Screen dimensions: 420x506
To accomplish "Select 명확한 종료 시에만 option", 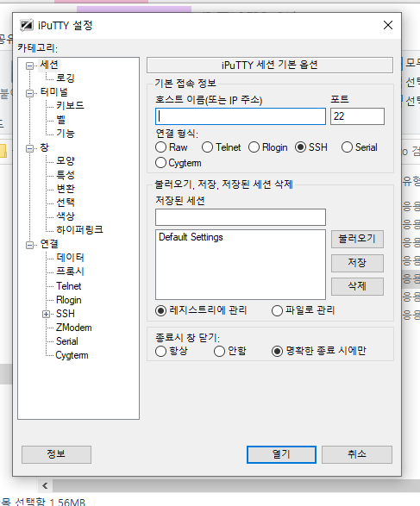I will point(277,351).
